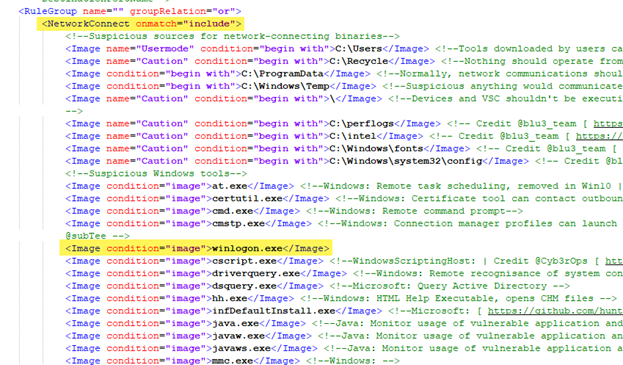Click the C:\ProgramData path text
The image size is (623, 365).
coord(282,74)
